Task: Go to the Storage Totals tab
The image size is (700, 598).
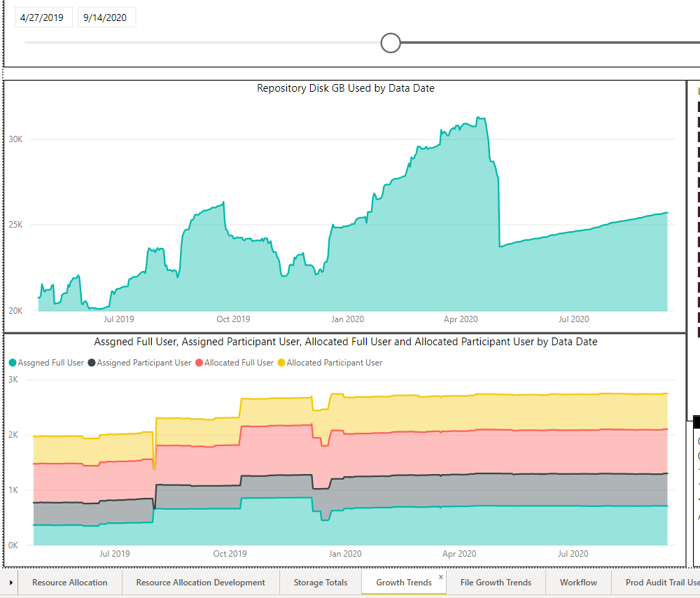Action: [321, 583]
